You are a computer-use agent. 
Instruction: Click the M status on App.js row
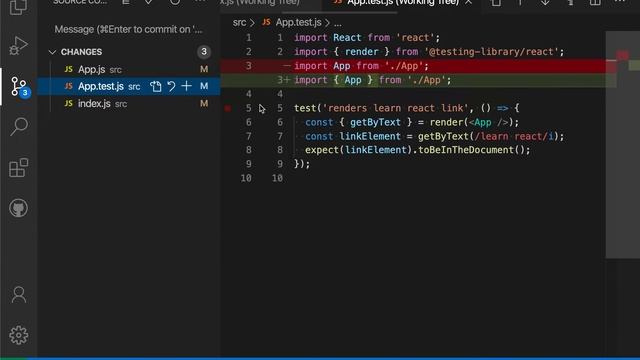[x=204, y=69]
